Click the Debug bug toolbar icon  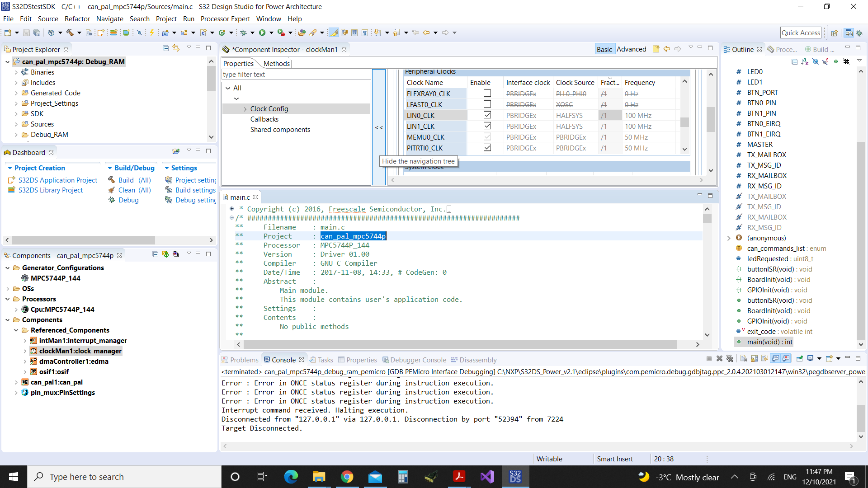click(x=244, y=33)
